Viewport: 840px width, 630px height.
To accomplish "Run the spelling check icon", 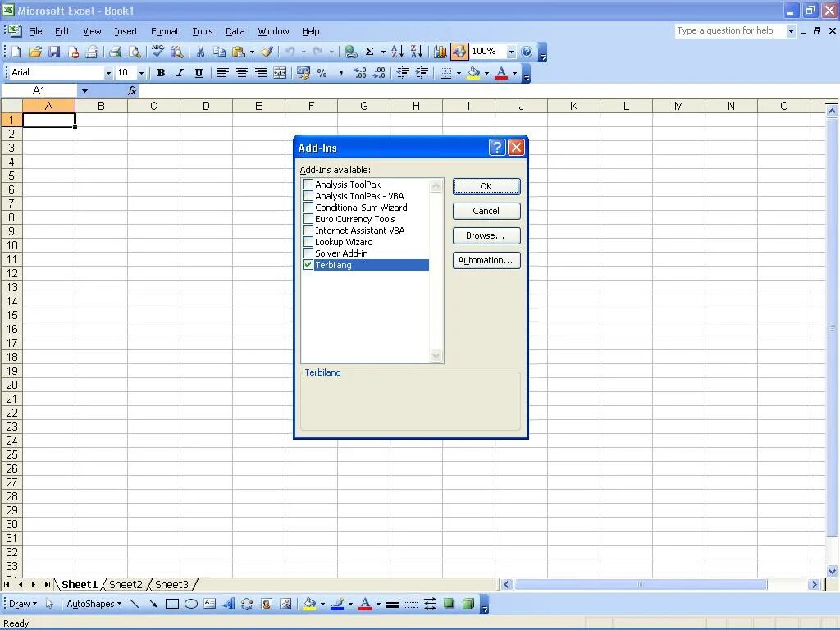I will 157,52.
